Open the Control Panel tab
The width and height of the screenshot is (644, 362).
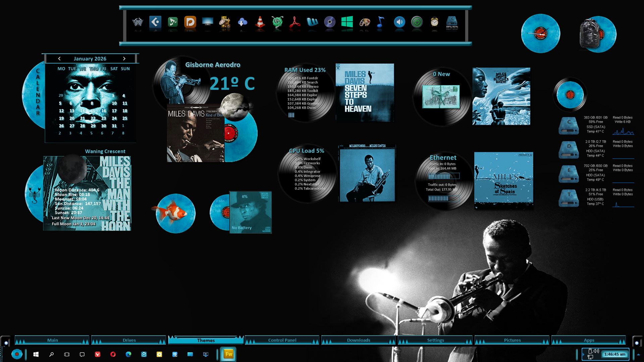tap(282, 340)
